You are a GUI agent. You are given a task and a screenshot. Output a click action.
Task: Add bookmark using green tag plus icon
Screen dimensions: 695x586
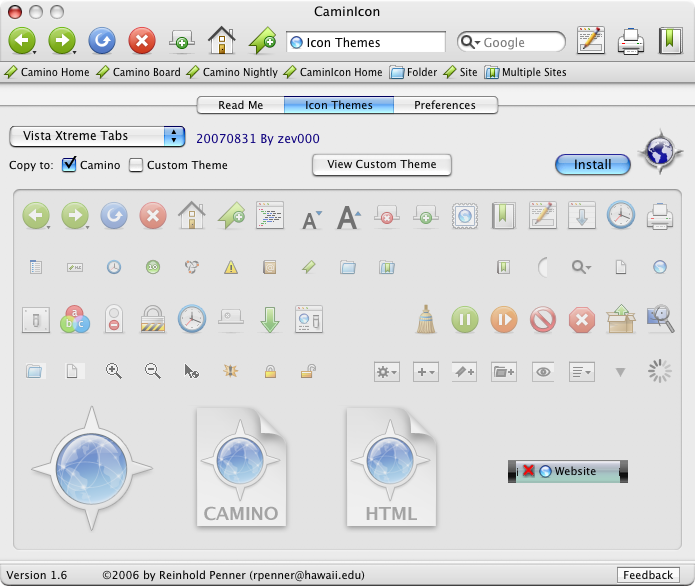[262, 41]
